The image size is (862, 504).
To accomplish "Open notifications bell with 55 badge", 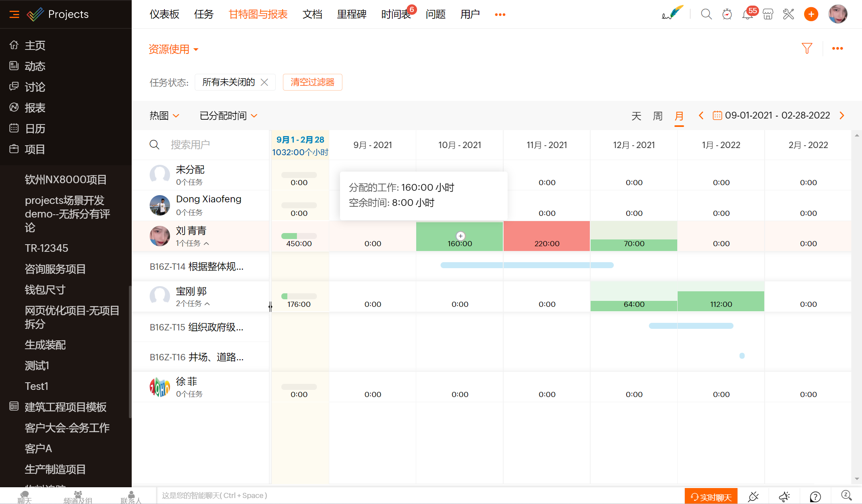I will pos(747,14).
